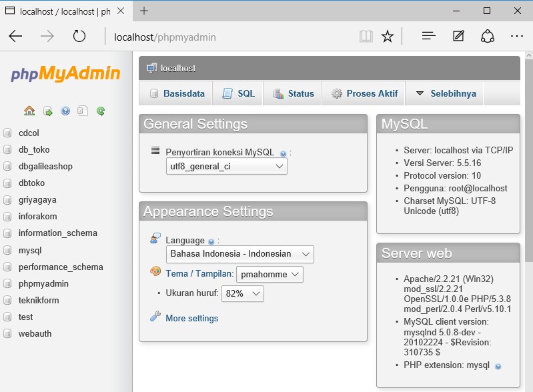Screen dimensions: 533x392
Task: Open the Bahasa Indonesia language dropdown
Action: coord(239,254)
